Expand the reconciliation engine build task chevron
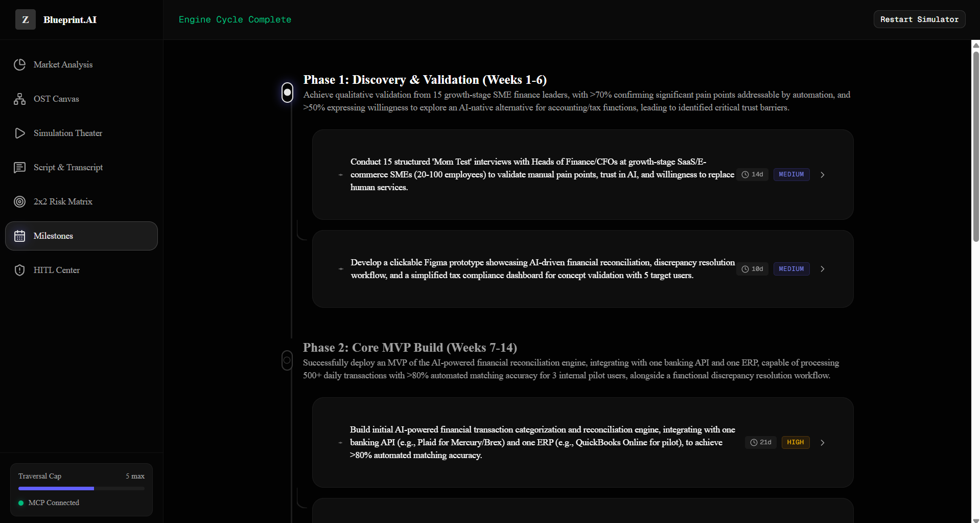 click(823, 443)
